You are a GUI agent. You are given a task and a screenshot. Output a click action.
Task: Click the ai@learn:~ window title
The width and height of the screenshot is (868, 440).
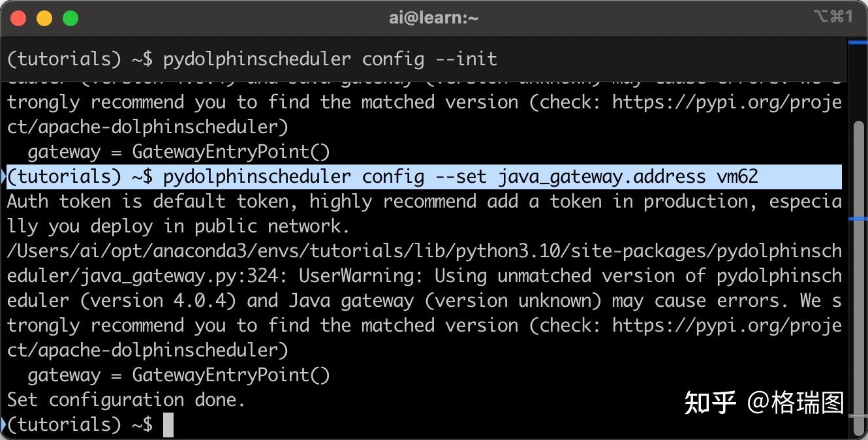433,18
